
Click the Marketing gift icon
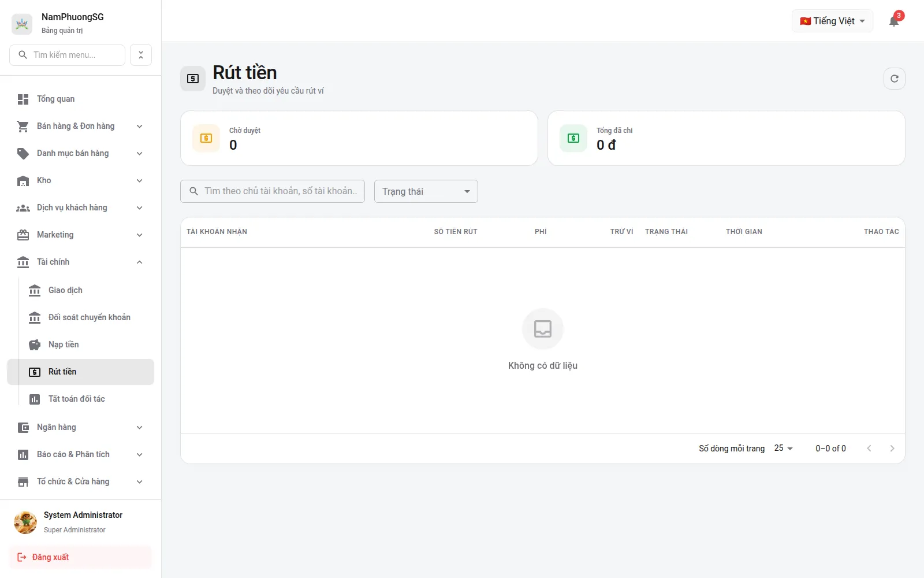[x=23, y=235]
